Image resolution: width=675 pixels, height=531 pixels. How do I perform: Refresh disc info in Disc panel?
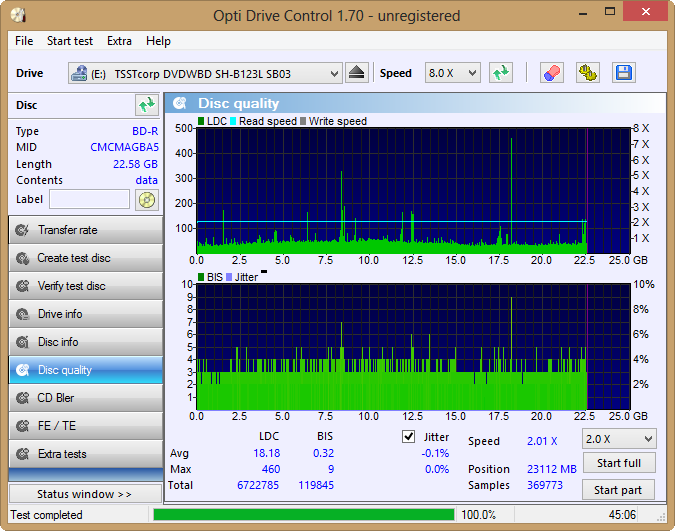[x=147, y=105]
